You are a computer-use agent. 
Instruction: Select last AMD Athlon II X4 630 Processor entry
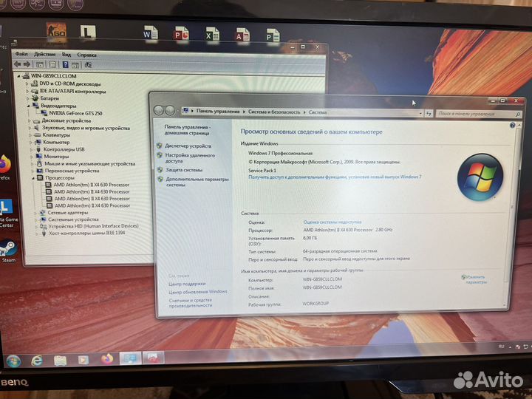(92, 205)
